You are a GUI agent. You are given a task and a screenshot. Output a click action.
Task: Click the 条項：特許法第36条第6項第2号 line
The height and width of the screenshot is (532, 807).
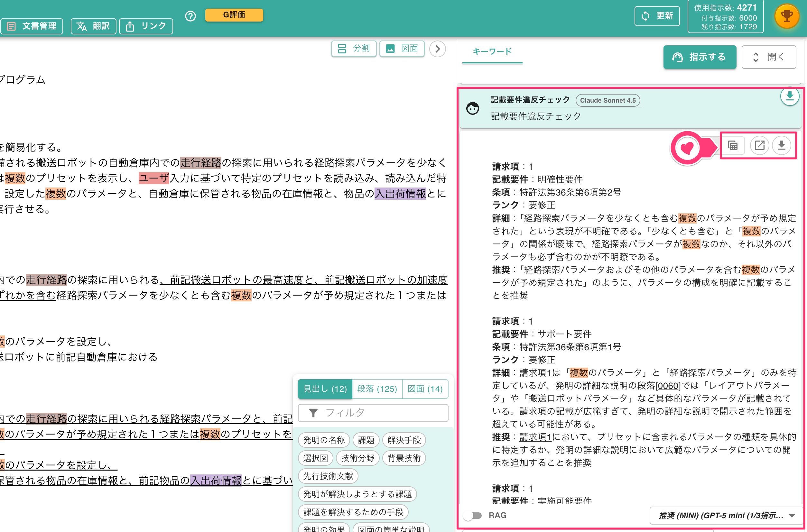(557, 192)
